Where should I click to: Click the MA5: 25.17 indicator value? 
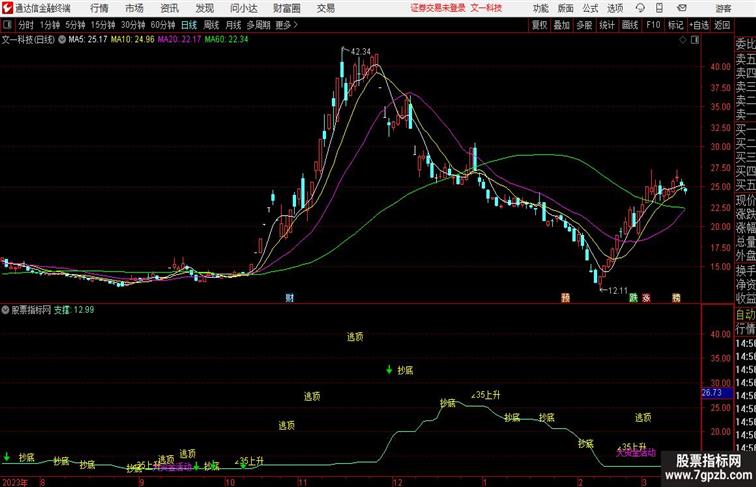coord(88,40)
